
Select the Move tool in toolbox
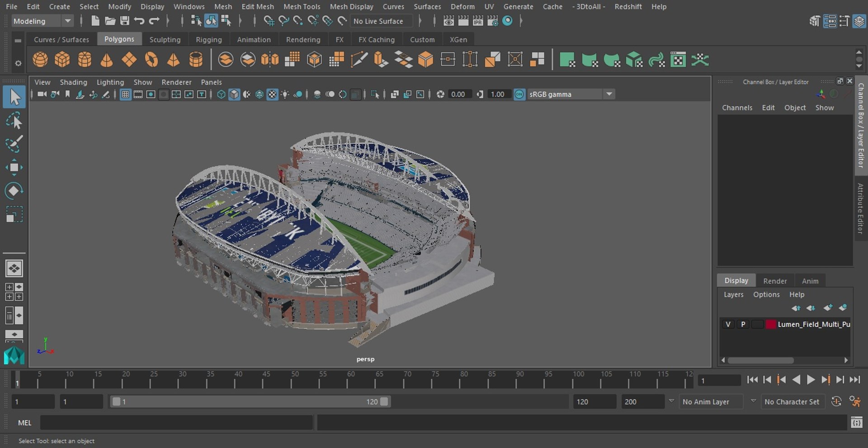tap(14, 167)
